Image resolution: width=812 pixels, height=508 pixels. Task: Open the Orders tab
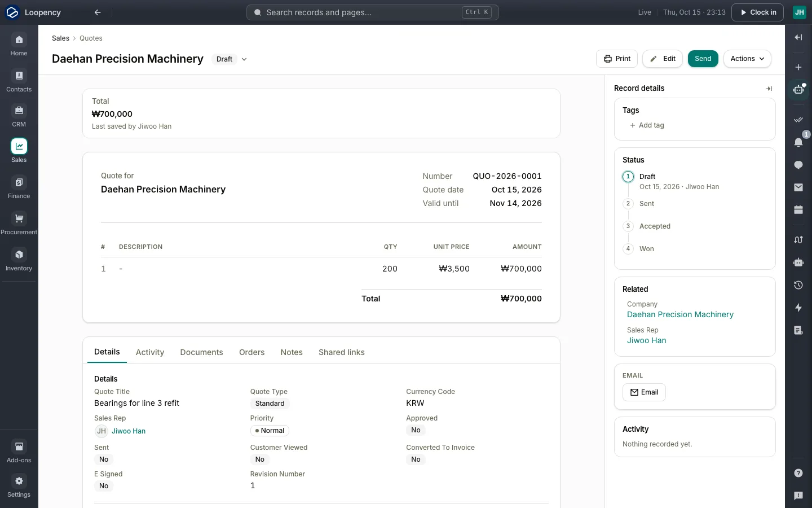point(252,352)
